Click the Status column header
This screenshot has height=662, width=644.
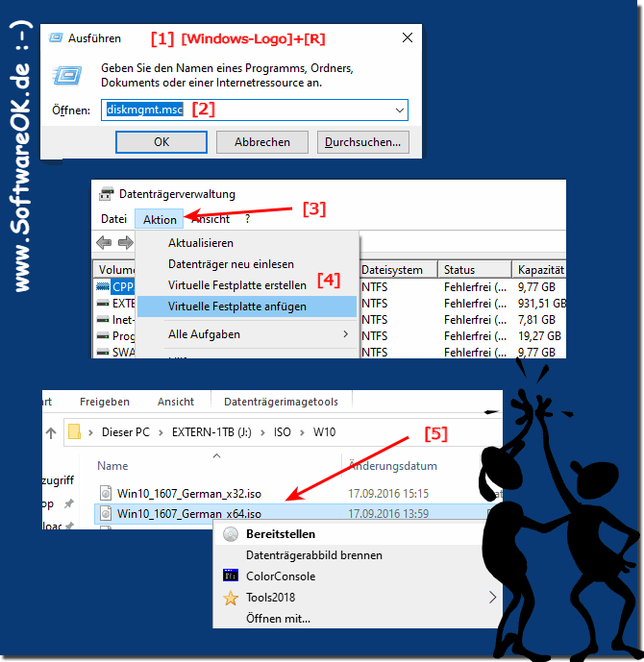click(475, 270)
